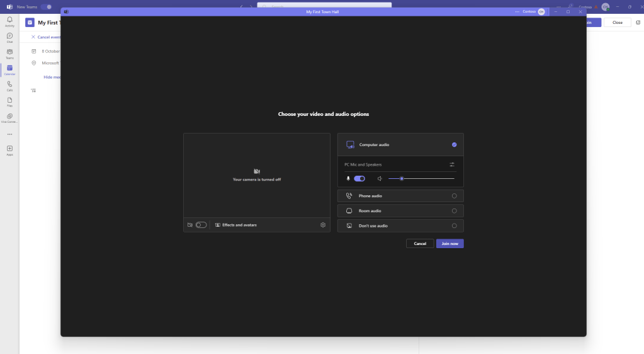Go to Teams in the sidebar

[9, 54]
